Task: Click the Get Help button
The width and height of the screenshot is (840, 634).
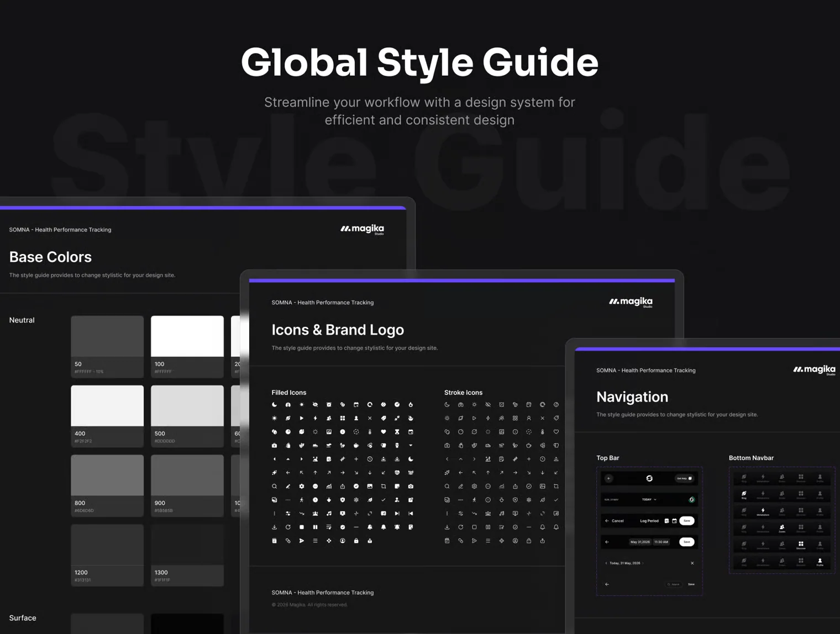Action: (x=684, y=478)
